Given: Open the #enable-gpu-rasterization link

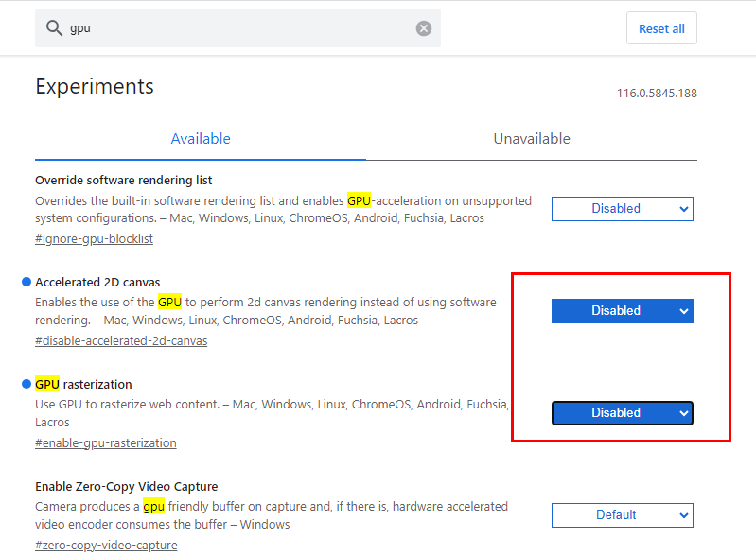Looking at the screenshot, I should [x=106, y=443].
